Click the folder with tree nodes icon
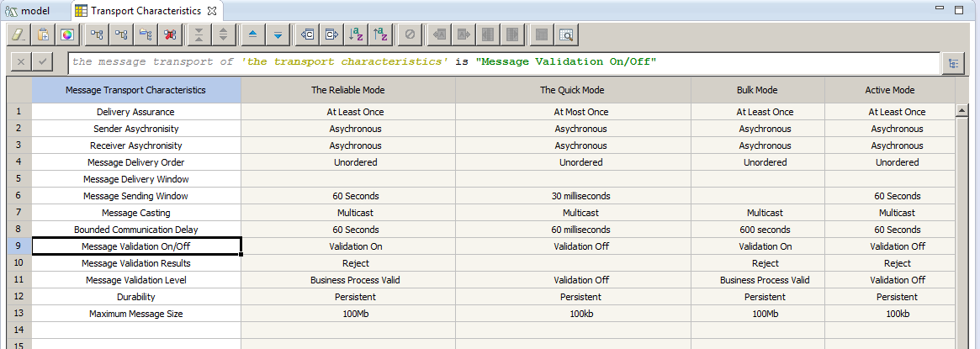 (x=145, y=35)
